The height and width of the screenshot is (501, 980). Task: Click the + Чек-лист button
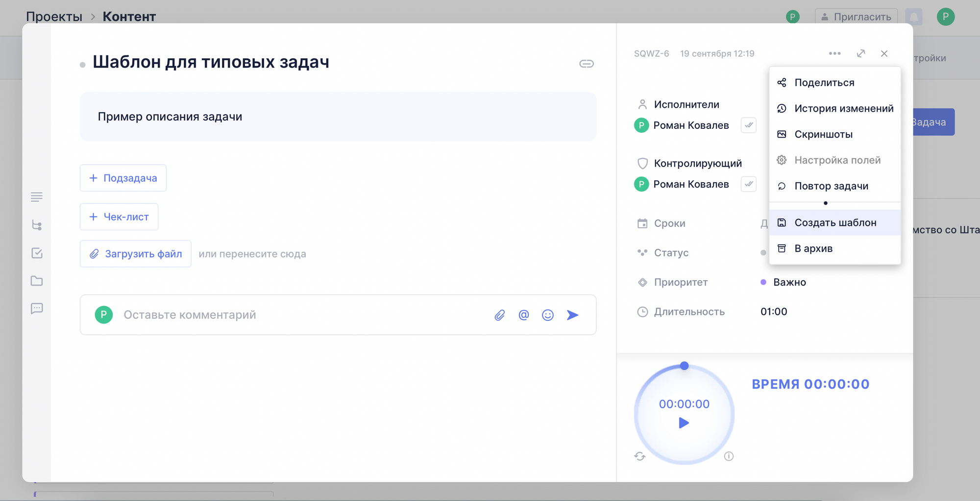[x=119, y=217]
